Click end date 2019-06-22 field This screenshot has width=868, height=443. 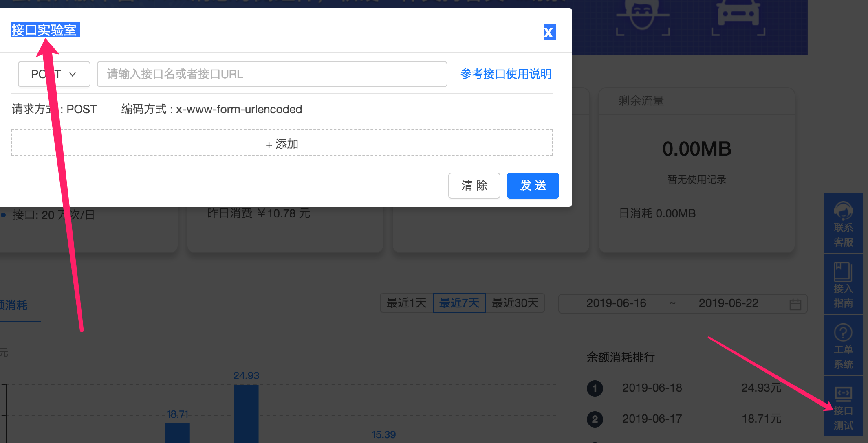[x=728, y=303]
